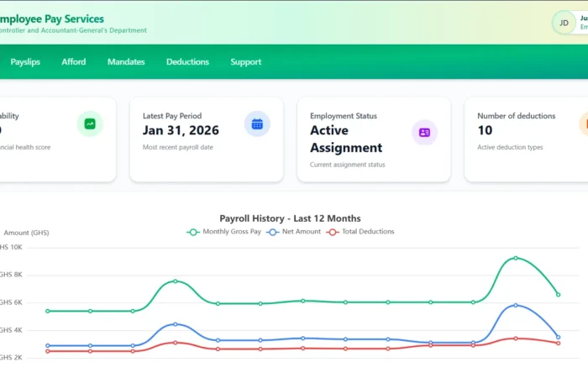
Task: Click the green trend icon in first card
Action: coord(89,123)
